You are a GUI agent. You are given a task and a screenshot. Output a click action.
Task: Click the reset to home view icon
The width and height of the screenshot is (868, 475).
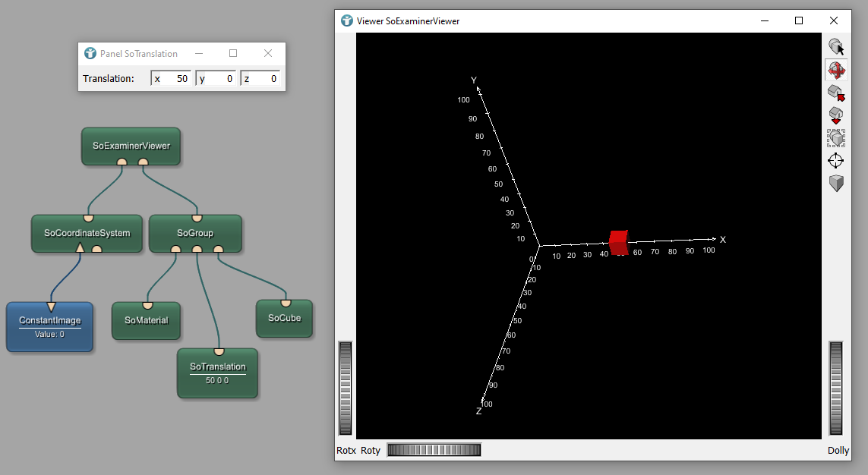836,93
